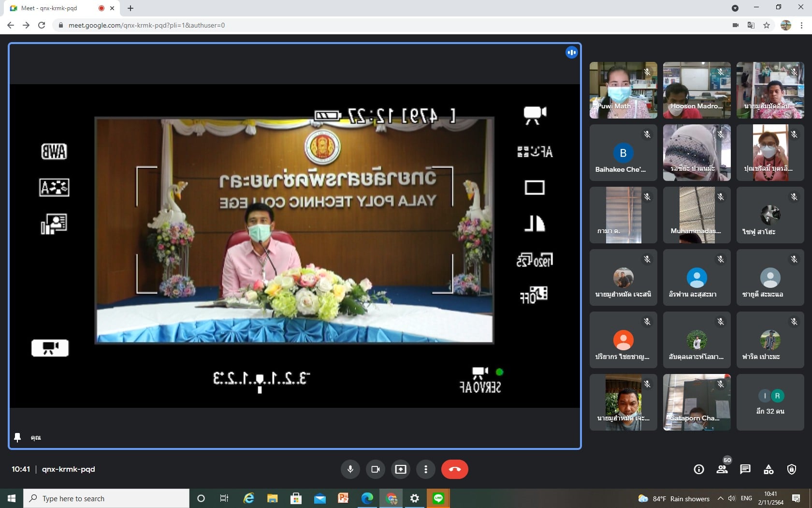812x508 pixels.
Task: Select the กามา ต. participant tile
Action: tap(623, 215)
